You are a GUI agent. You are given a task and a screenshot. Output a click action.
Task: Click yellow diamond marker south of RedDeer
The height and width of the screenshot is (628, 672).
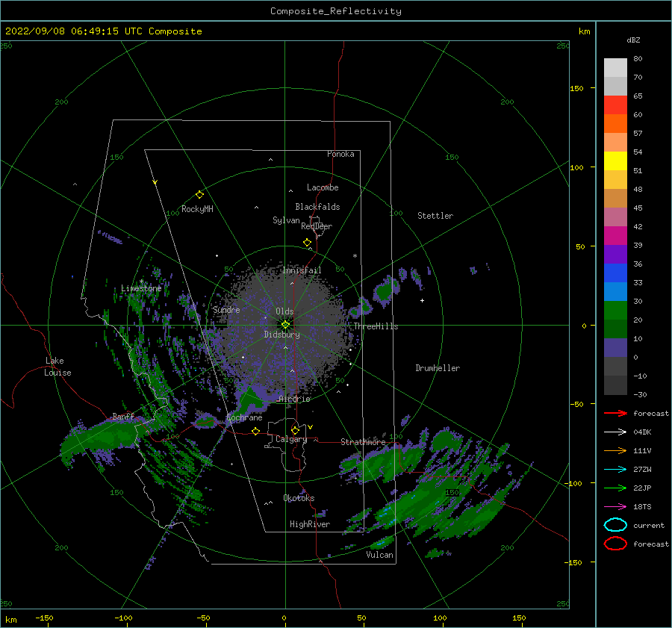coord(307,242)
